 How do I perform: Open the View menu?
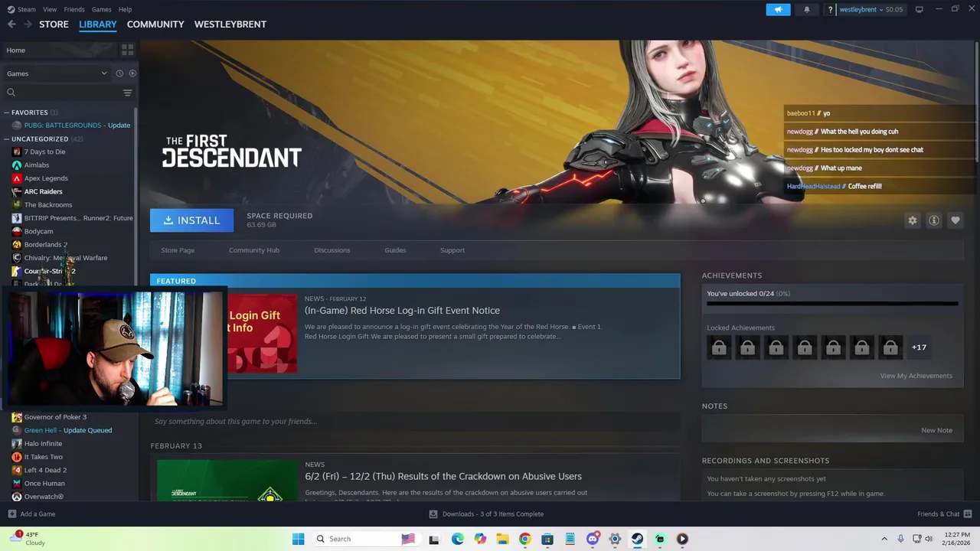point(50,9)
